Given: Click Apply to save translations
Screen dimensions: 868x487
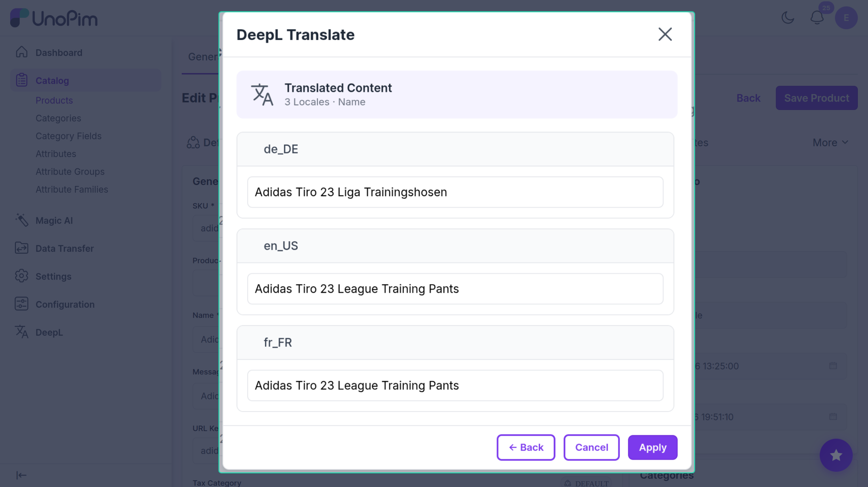Looking at the screenshot, I should [x=652, y=447].
